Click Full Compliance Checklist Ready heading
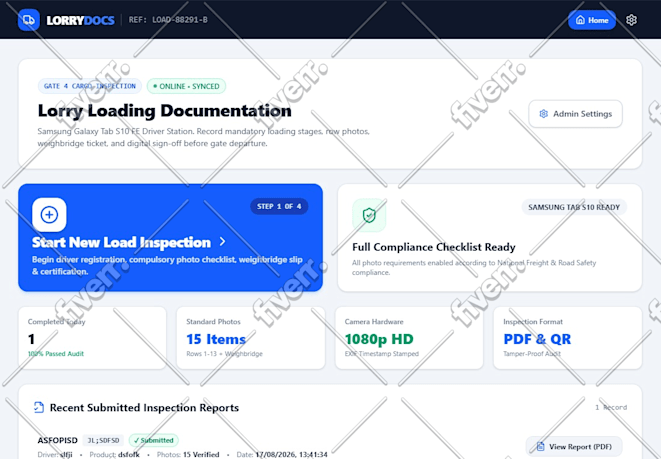The image size is (661, 459). [x=434, y=247]
